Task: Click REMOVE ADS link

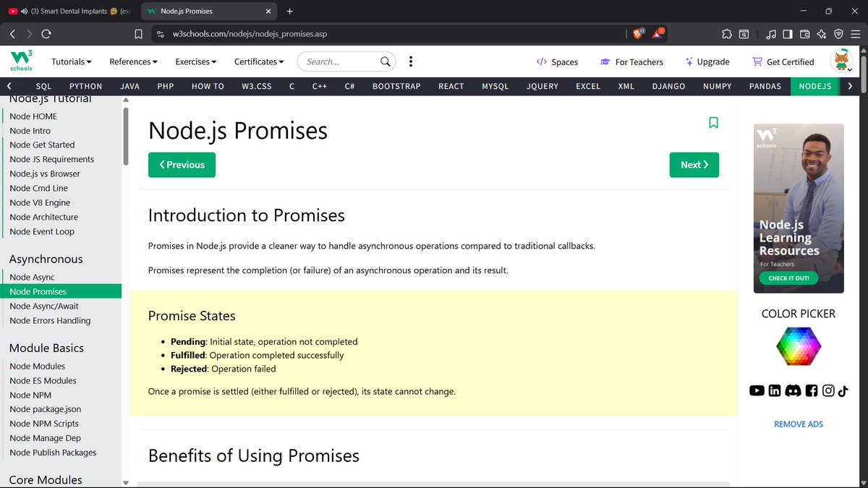Action: click(799, 424)
